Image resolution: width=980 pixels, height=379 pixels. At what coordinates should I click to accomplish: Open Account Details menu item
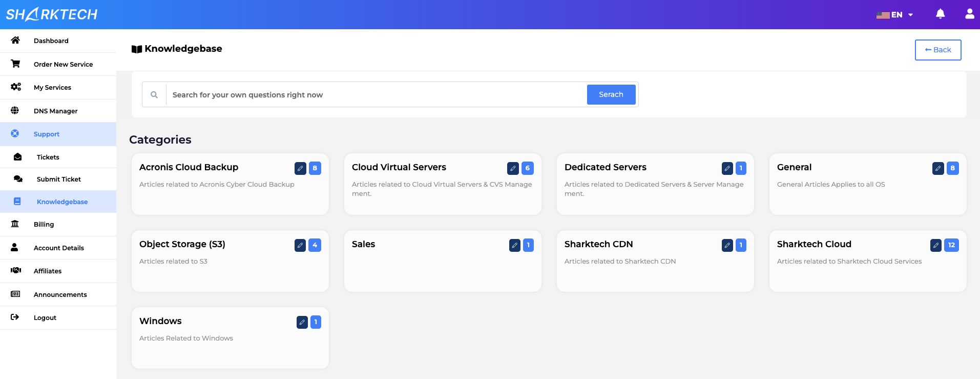[x=58, y=248]
